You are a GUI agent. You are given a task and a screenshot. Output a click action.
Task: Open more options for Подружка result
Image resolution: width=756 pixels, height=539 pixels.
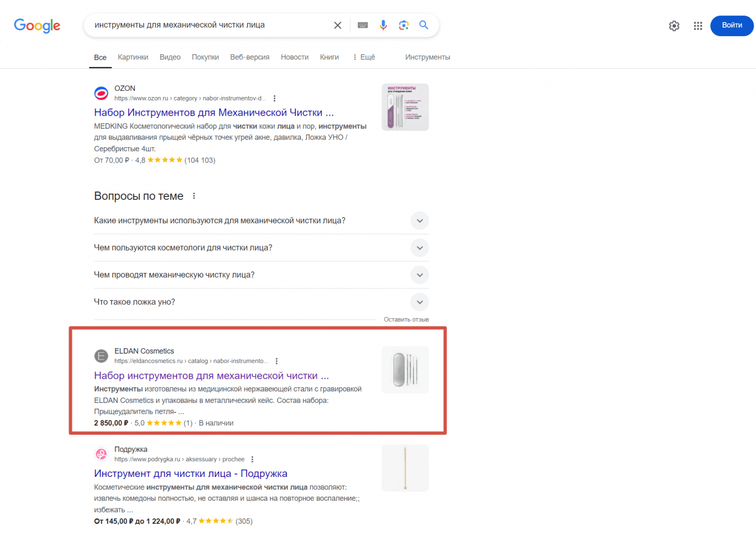tap(252, 459)
